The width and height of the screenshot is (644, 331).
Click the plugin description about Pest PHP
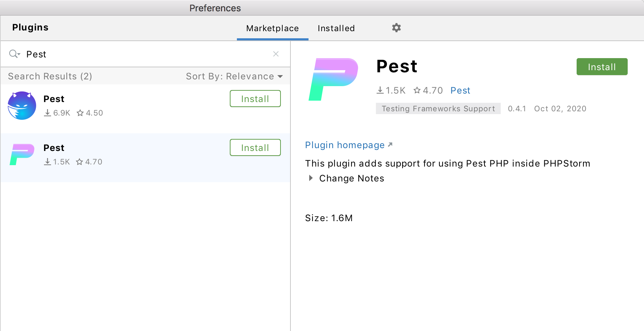[448, 163]
